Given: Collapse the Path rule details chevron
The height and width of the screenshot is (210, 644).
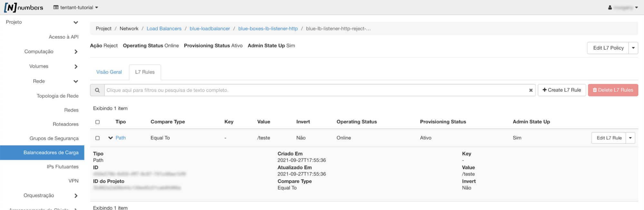Looking at the screenshot, I should pyautogui.click(x=111, y=138).
